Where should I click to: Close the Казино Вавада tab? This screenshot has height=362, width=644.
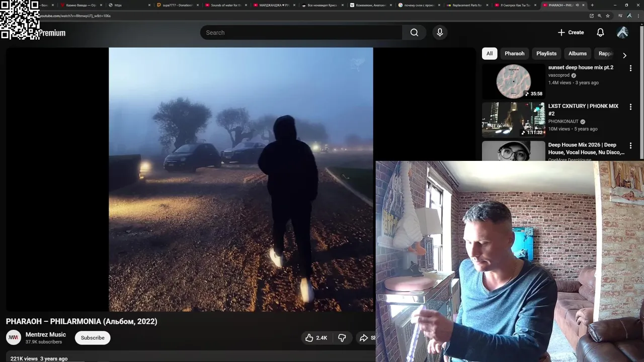pos(101,5)
